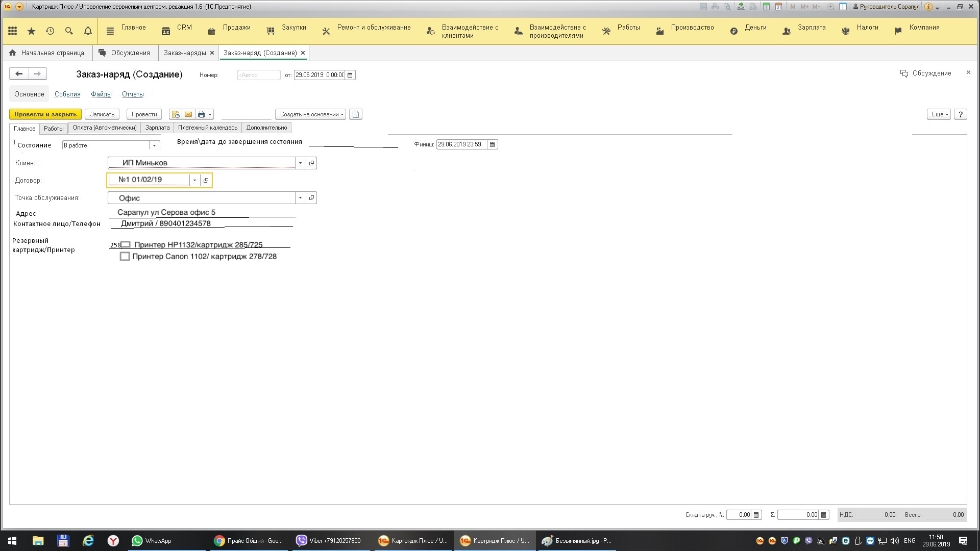Open the calendar picker for Финиш date
The height and width of the screenshot is (551, 980).
[493, 144]
